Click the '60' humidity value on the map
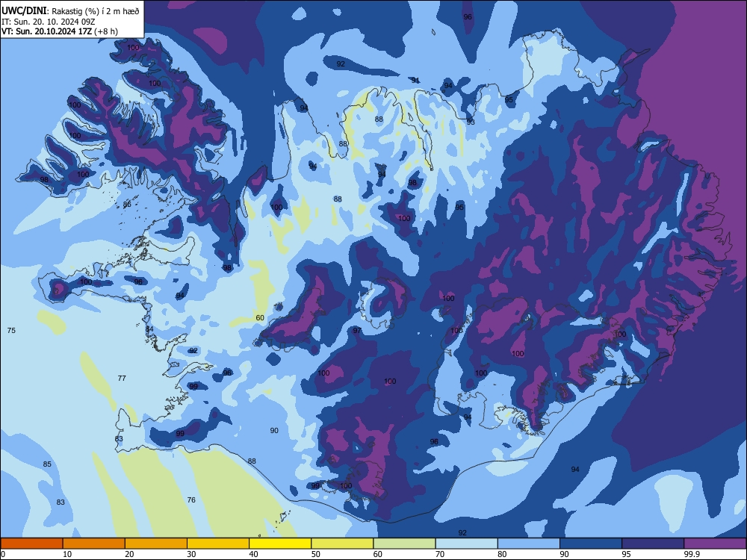 point(260,317)
